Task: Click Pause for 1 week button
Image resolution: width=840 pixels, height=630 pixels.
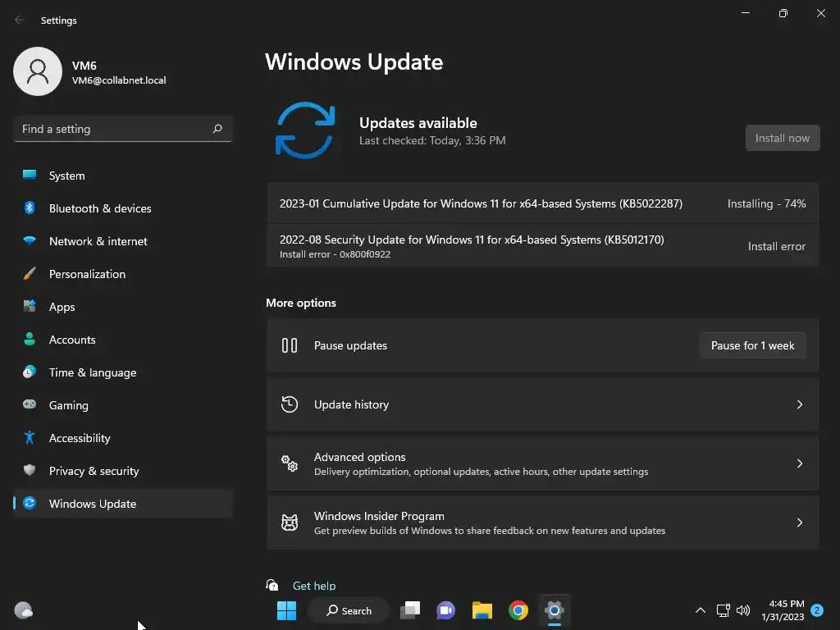Action: [x=753, y=345]
